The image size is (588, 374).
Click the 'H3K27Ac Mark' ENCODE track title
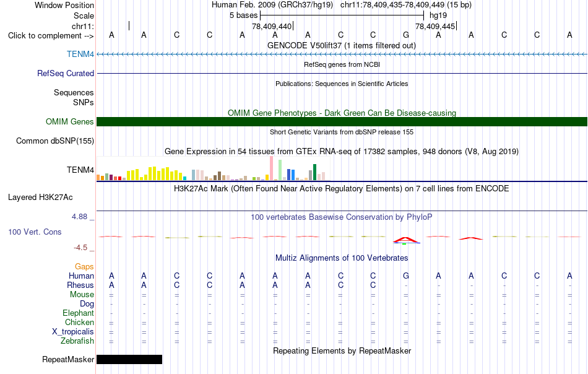(x=342, y=188)
